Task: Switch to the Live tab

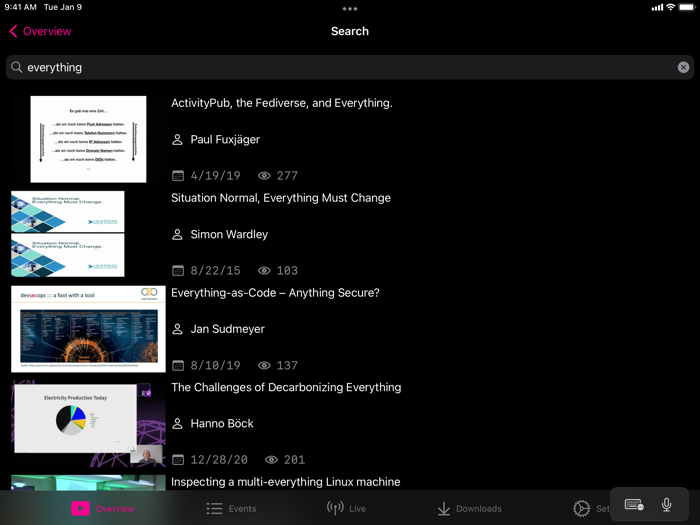Action: click(x=346, y=508)
